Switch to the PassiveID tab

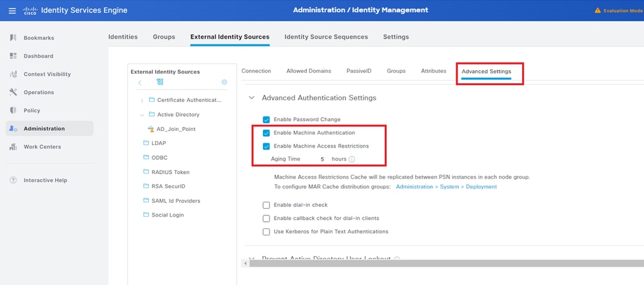click(359, 71)
